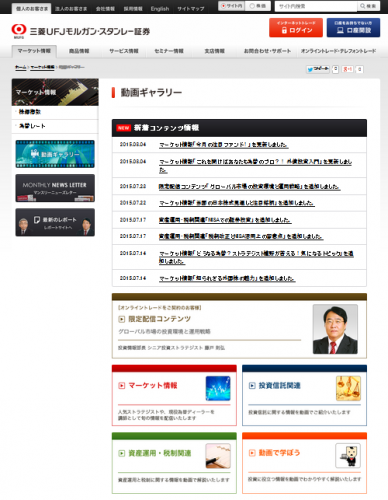Open news link about 日本株式見通し
Screen dimensions: 388x500
pyautogui.click(x=237, y=203)
